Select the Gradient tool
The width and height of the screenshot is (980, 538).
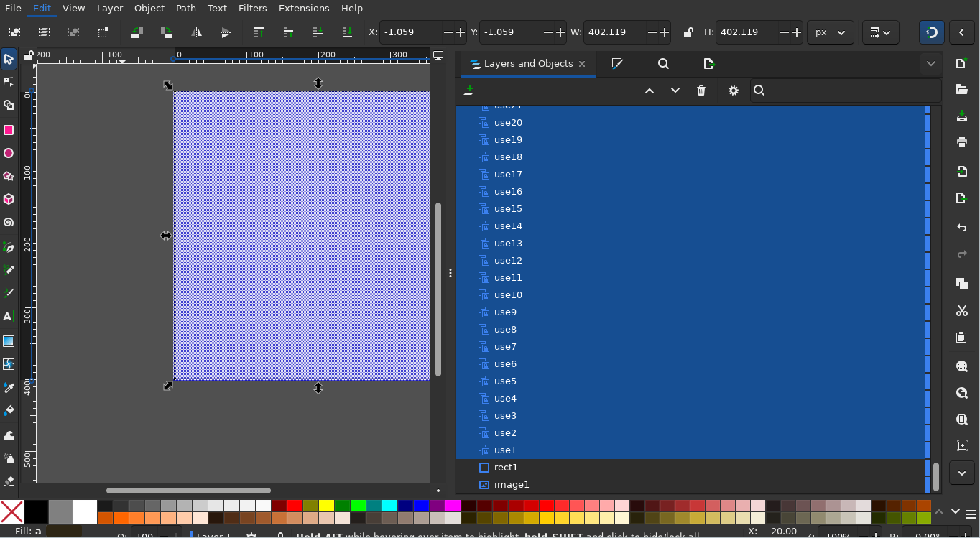(9, 341)
